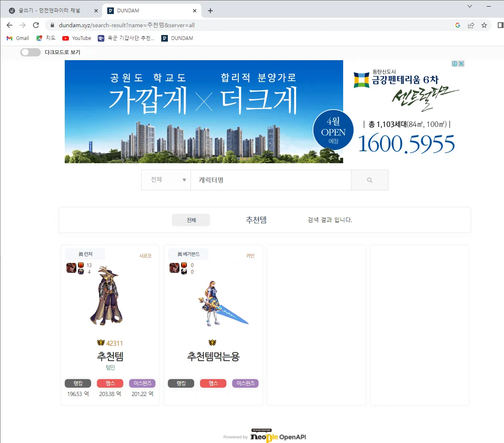Click the page reload icon
The image size is (504, 443).
[x=36, y=25]
